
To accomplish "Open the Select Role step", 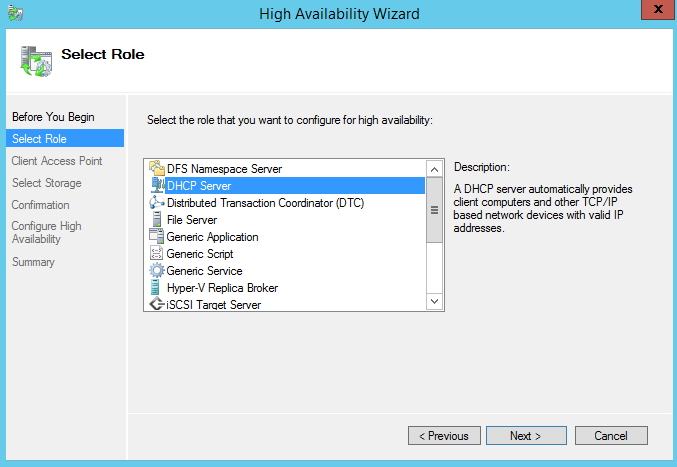I will click(x=65, y=139).
